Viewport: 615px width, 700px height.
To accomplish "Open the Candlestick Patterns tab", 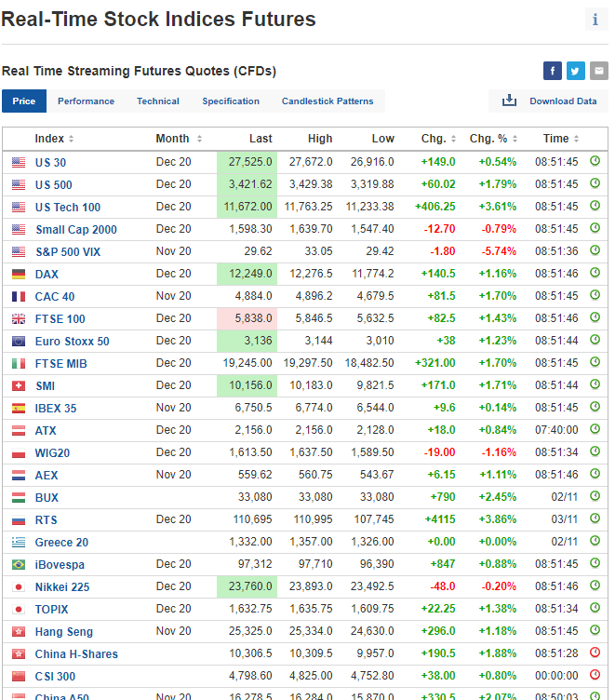I will (328, 101).
